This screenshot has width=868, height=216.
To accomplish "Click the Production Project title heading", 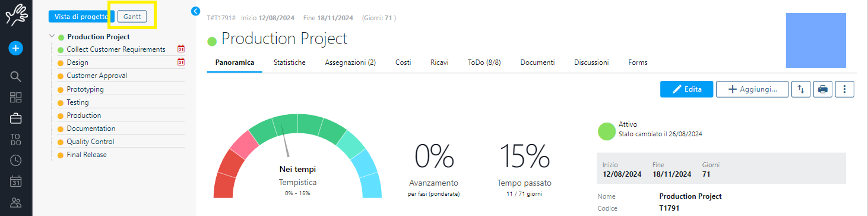I will point(284,39).
